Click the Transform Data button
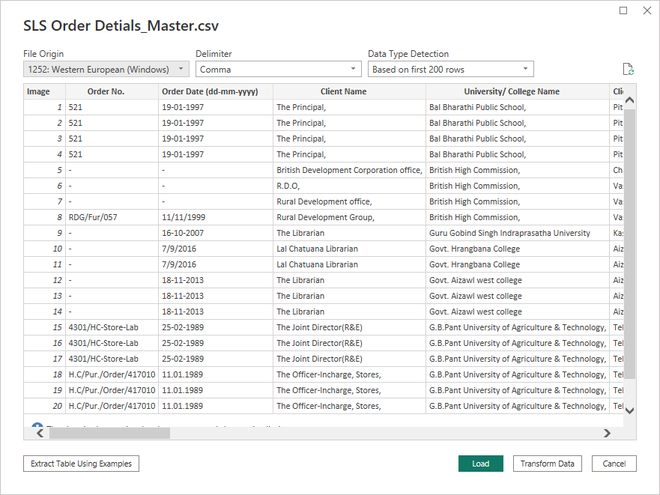Viewport: 660px width, 495px height. (547, 464)
